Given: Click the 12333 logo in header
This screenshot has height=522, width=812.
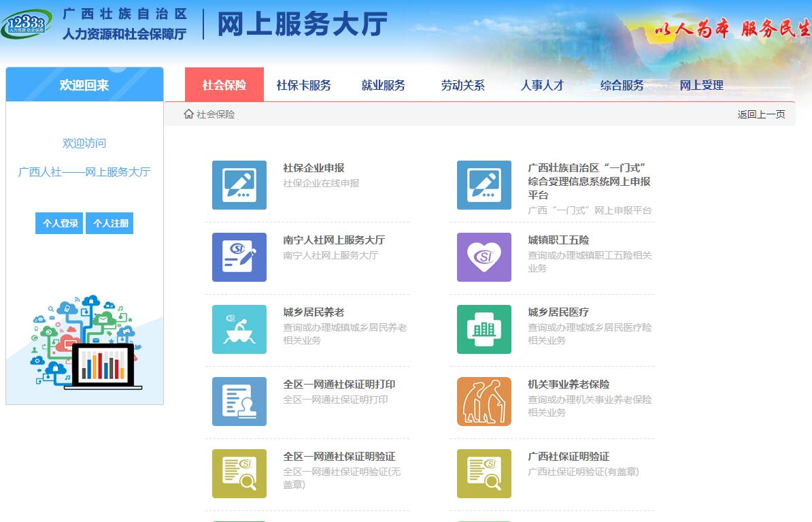Looking at the screenshot, I should [27, 25].
